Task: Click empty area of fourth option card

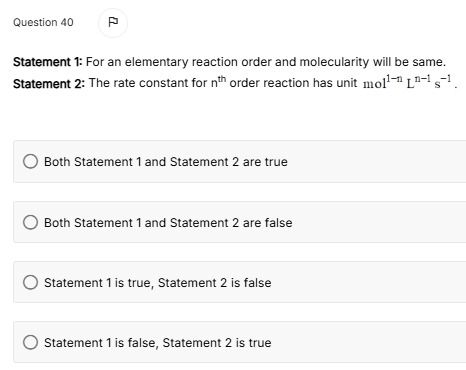Action: click(x=368, y=342)
